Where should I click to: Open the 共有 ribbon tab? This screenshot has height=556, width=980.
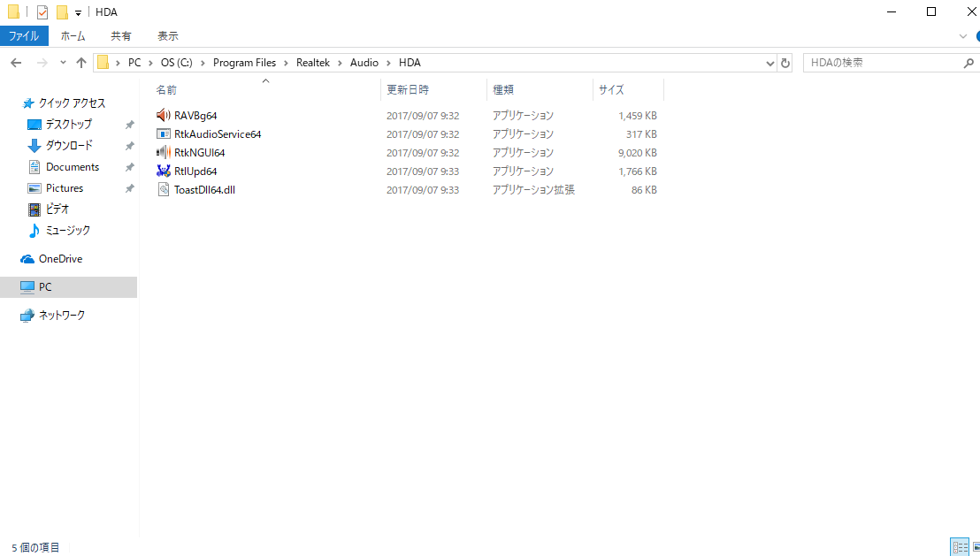point(121,36)
